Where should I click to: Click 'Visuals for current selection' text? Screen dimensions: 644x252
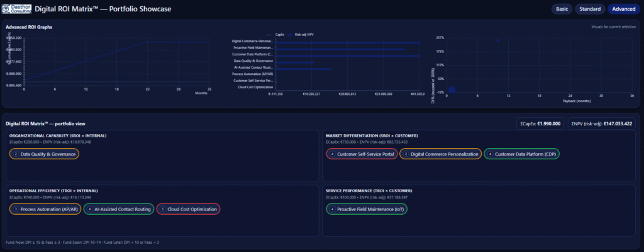point(614,26)
